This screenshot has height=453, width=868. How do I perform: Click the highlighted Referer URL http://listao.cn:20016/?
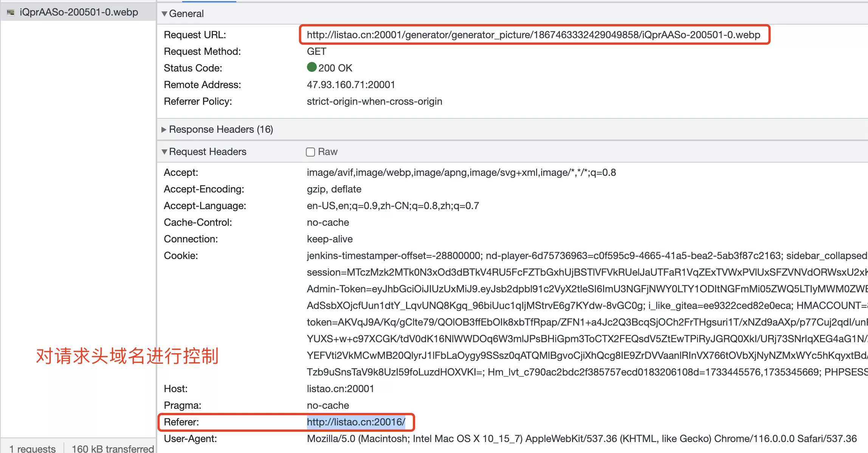pos(356,422)
